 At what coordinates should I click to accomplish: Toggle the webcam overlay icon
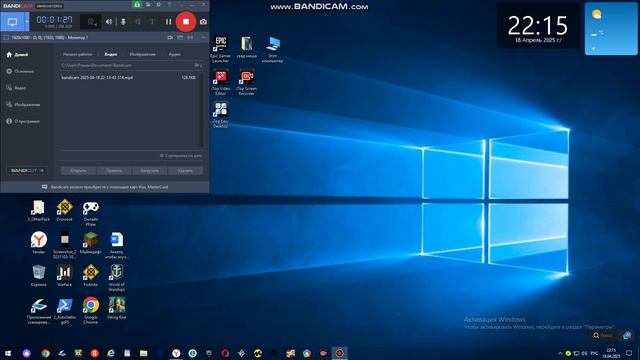[x=91, y=22]
